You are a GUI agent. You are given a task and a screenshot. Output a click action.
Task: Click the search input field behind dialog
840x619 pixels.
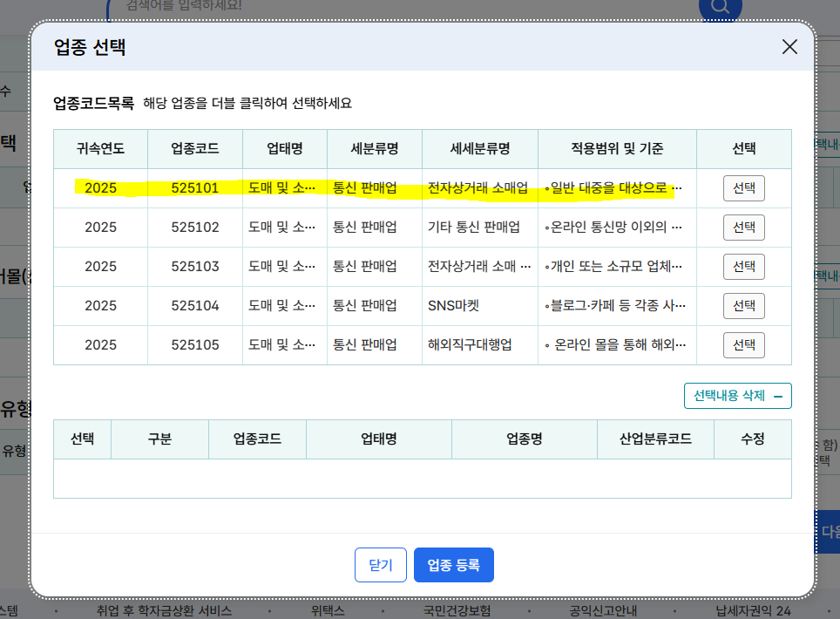click(x=402, y=6)
